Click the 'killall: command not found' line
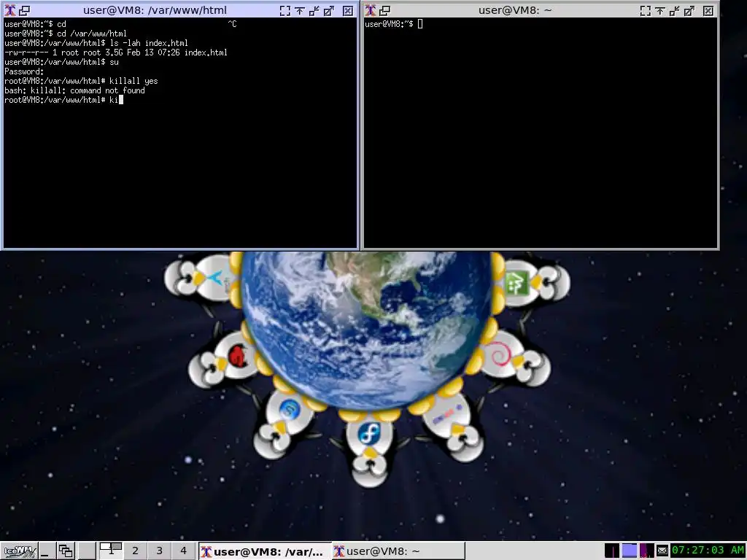 pos(75,90)
